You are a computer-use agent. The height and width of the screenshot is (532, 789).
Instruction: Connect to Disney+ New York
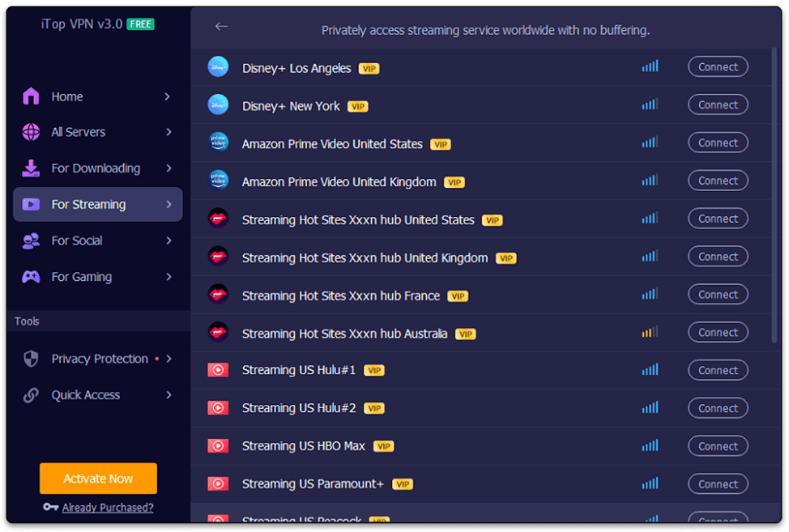[718, 104]
